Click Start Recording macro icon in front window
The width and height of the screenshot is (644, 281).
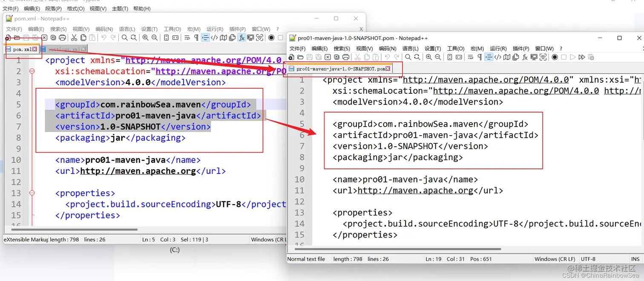[x=555, y=57]
